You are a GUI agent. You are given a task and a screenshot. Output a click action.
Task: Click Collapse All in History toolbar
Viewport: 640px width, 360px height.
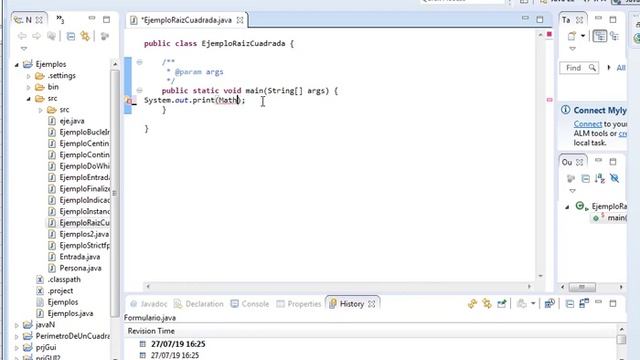tap(570, 304)
